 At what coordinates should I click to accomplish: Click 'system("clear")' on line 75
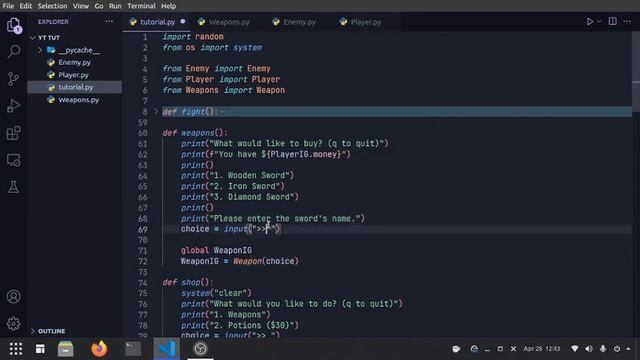[x=216, y=293]
